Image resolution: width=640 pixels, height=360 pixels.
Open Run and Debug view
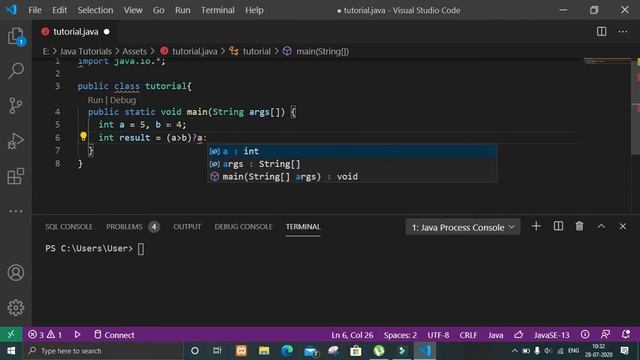pyautogui.click(x=16, y=141)
